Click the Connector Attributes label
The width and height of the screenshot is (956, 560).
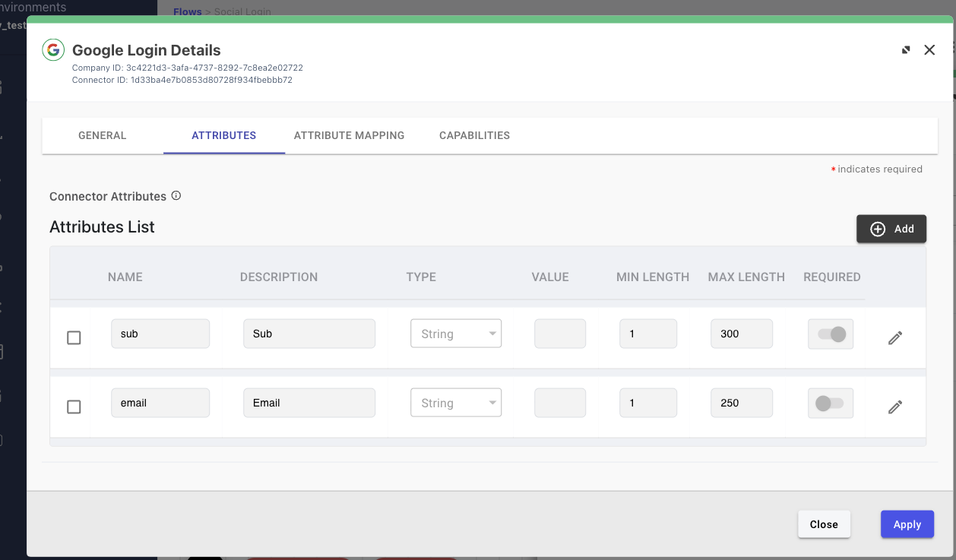[108, 196]
